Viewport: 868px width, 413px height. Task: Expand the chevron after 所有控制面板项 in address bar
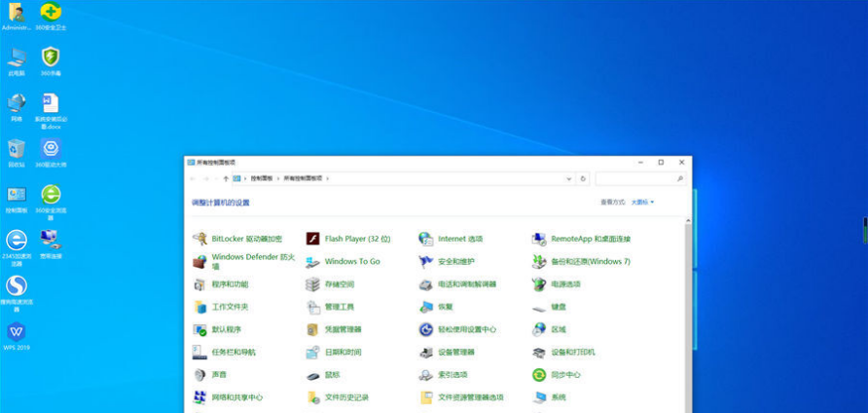(328, 179)
